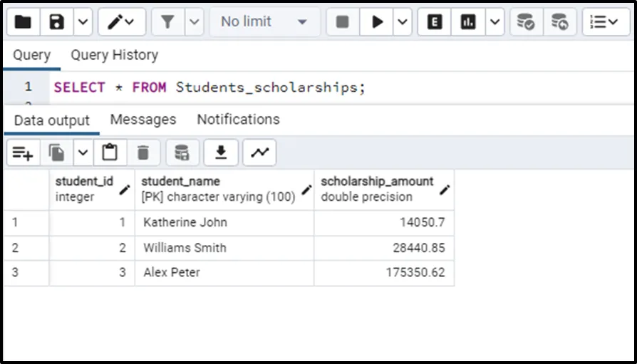637x364 pixels.
Task: Expand the filter options dropdown arrow
Action: (195, 22)
